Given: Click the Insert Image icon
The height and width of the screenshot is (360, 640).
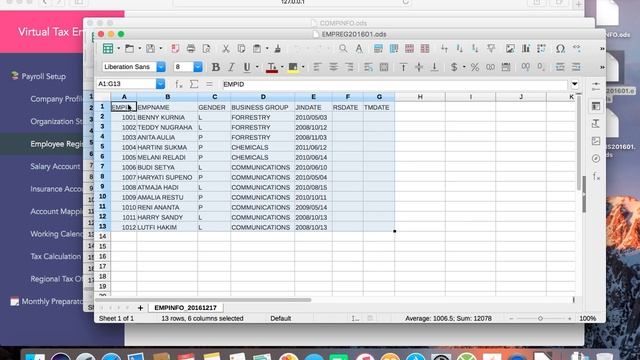Looking at the screenshot, I should point(510,49).
